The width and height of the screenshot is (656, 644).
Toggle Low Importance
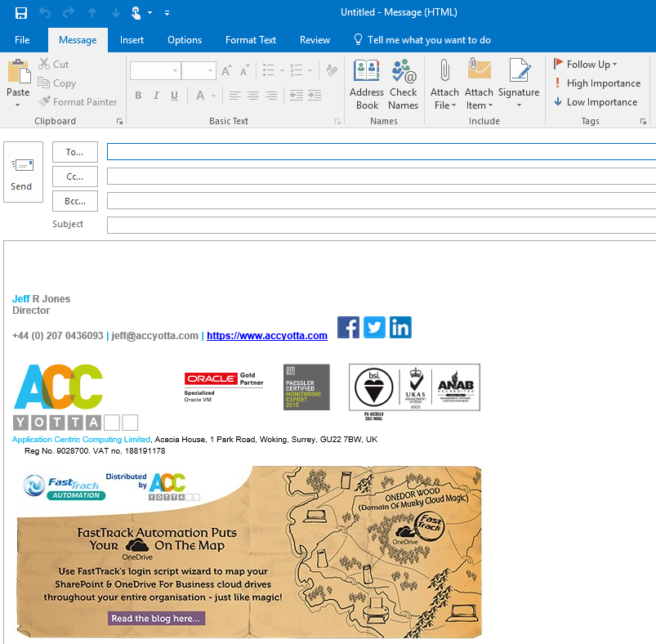(596, 101)
